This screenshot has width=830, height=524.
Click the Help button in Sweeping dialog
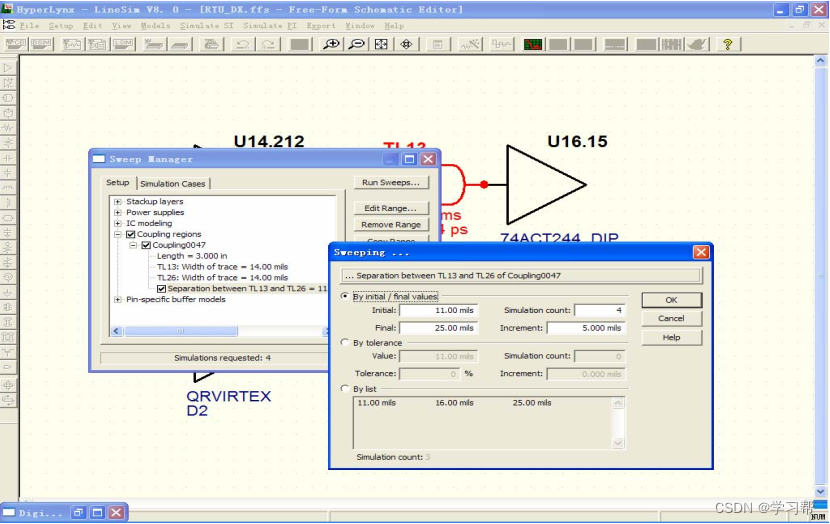click(672, 337)
